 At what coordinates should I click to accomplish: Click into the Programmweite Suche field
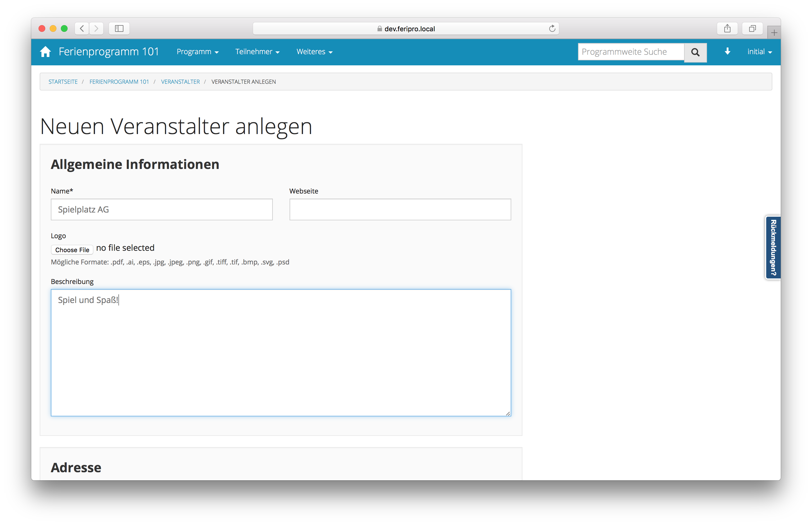(631, 52)
